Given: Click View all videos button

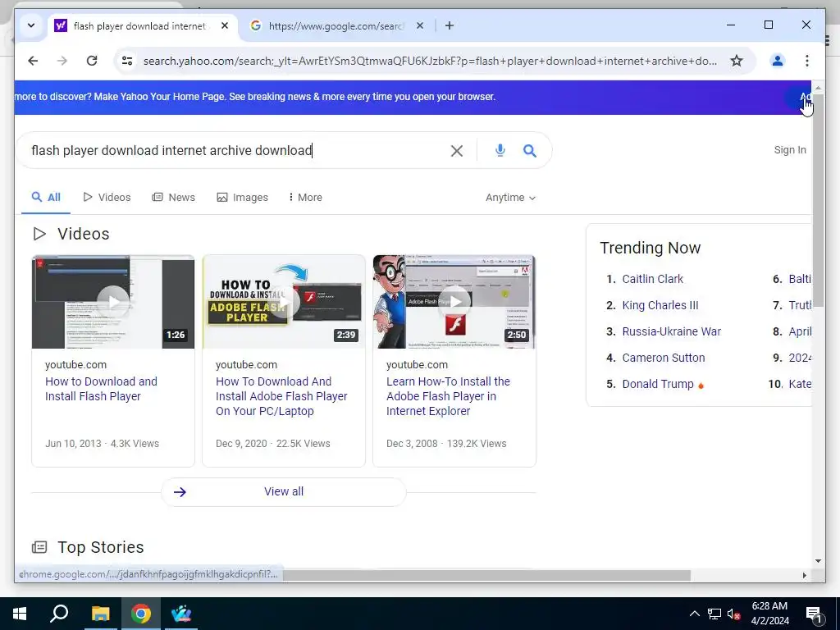Looking at the screenshot, I should pos(284,492).
